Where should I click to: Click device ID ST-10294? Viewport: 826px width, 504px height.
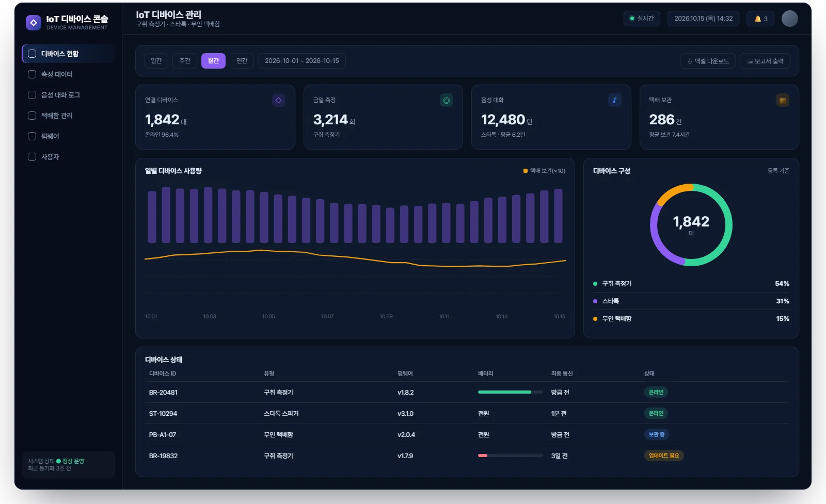coord(163,414)
